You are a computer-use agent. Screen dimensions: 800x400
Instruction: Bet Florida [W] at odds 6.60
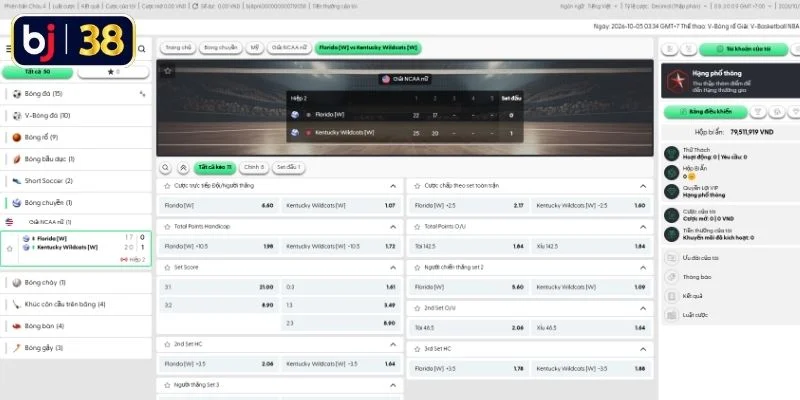click(218, 206)
